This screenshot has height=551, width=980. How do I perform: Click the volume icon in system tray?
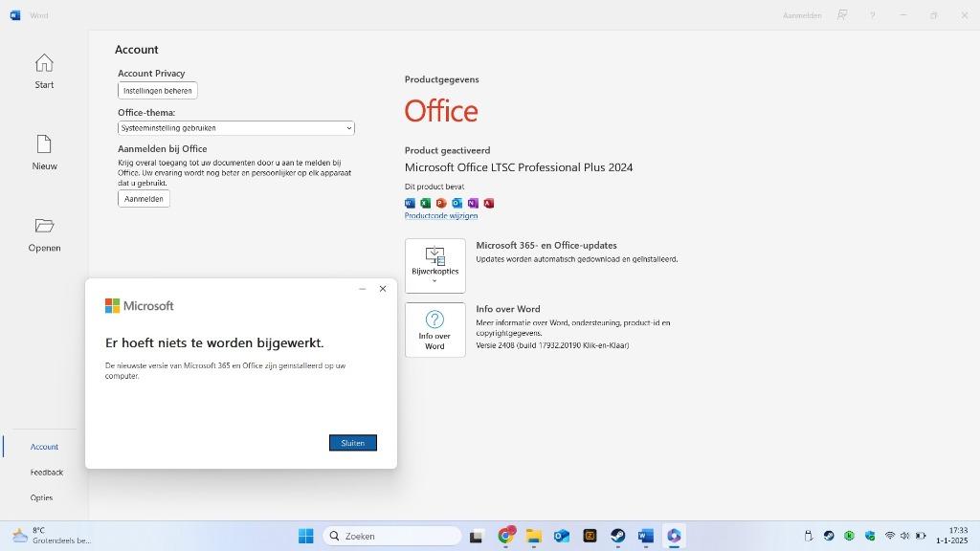pos(905,536)
